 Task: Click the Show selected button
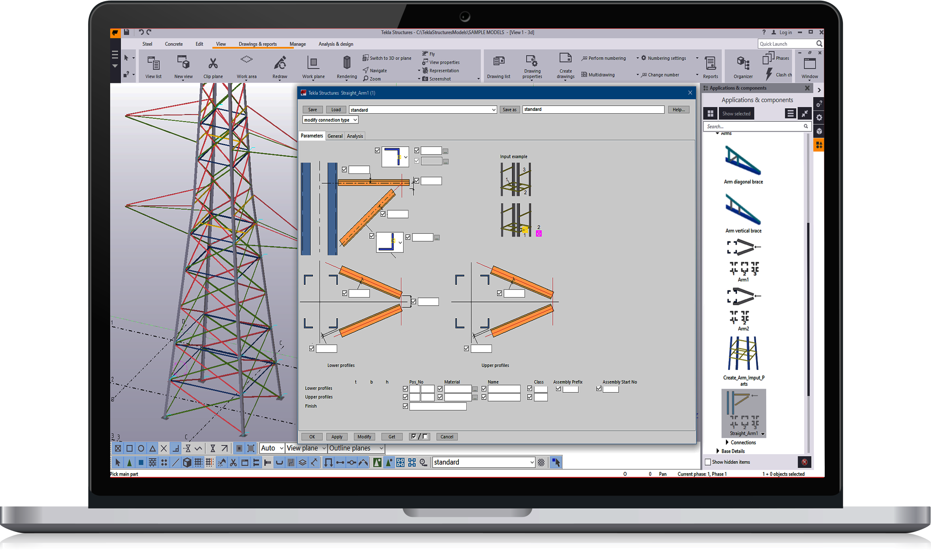[x=736, y=114]
